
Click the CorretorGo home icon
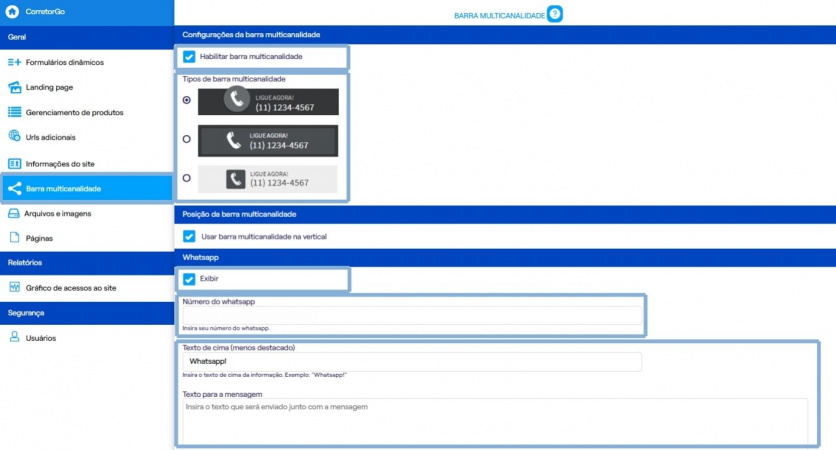pos(12,11)
